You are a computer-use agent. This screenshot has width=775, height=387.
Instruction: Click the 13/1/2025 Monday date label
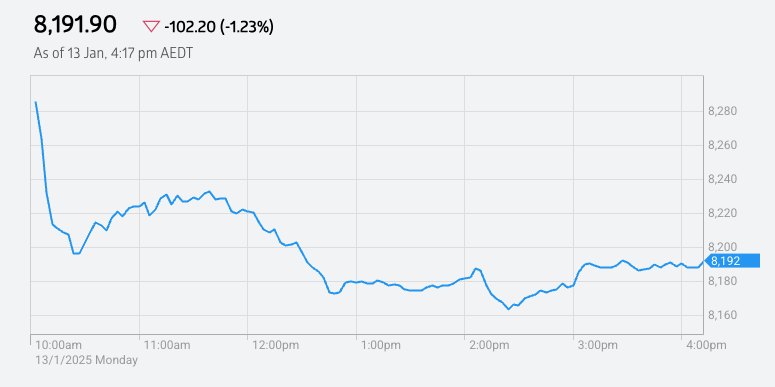[x=86, y=360]
